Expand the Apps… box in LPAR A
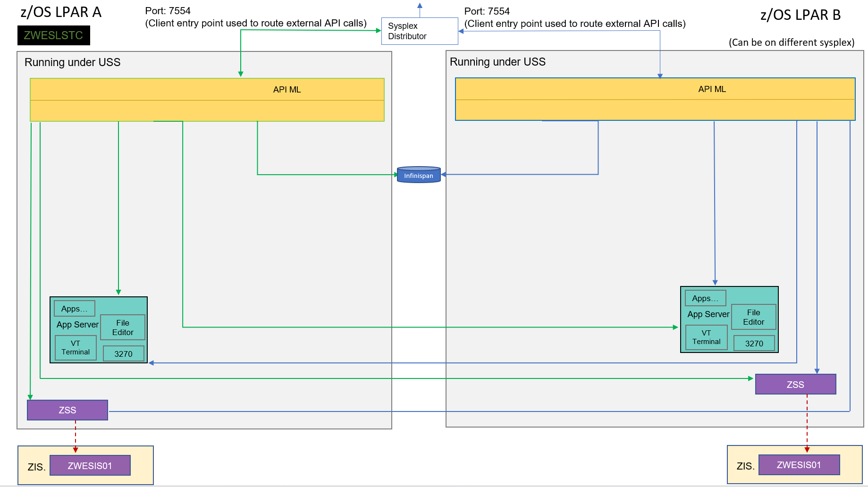The width and height of the screenshot is (868, 487). [74, 308]
